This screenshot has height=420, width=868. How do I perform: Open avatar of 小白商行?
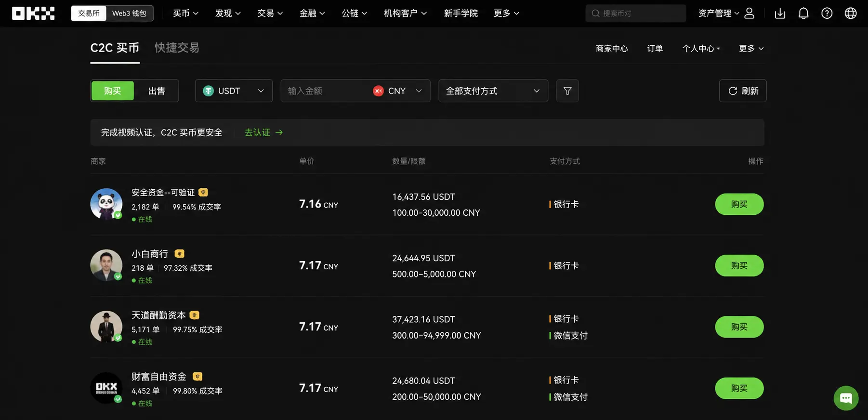pos(106,265)
